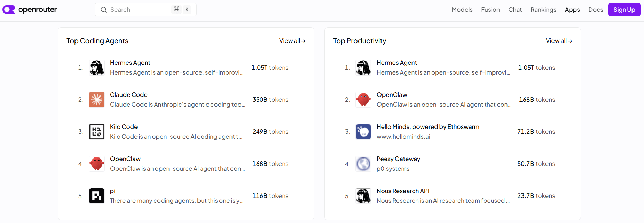Click OpenClaw red icon in Top Productivity
Image resolution: width=644 pixels, height=223 pixels.
[363, 100]
